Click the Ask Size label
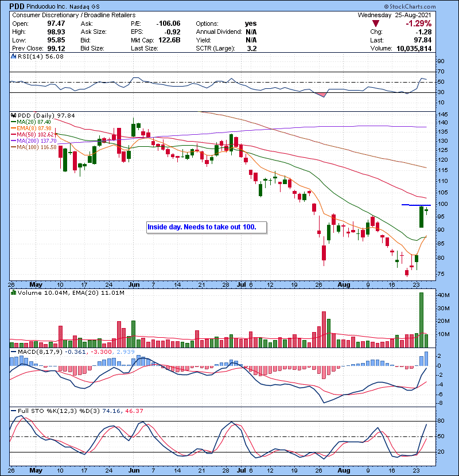Image resolution: width=459 pixels, height=476 pixels. [x=94, y=32]
